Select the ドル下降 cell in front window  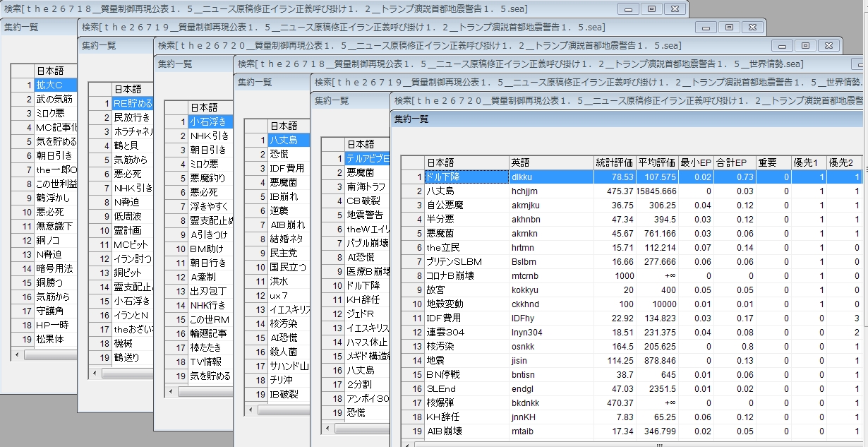466,177
